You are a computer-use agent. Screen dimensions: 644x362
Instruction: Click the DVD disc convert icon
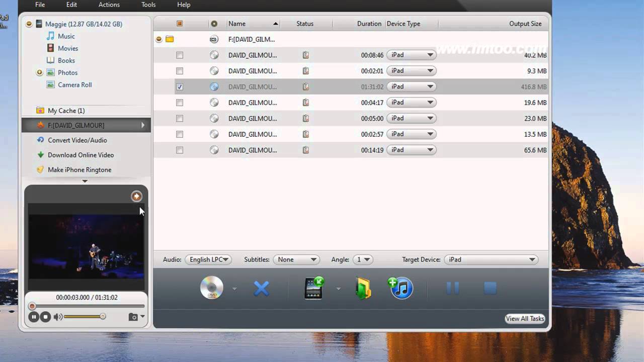(x=211, y=288)
